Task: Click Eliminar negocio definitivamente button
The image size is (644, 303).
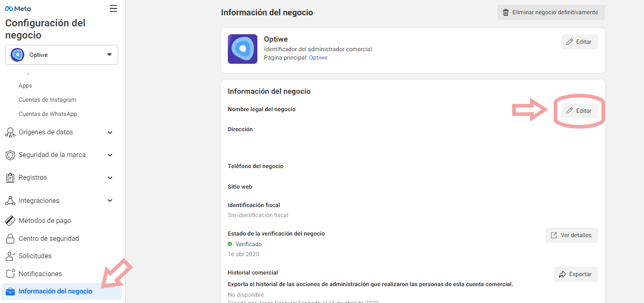Action: pos(551,13)
